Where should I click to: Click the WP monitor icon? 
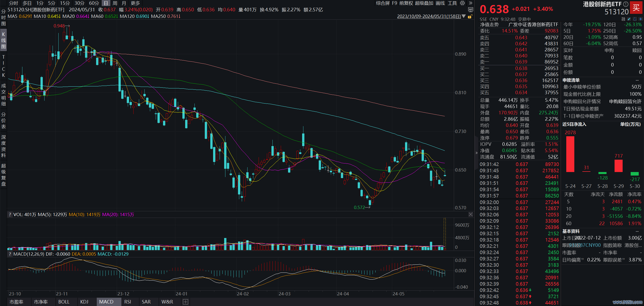[x=470, y=10]
